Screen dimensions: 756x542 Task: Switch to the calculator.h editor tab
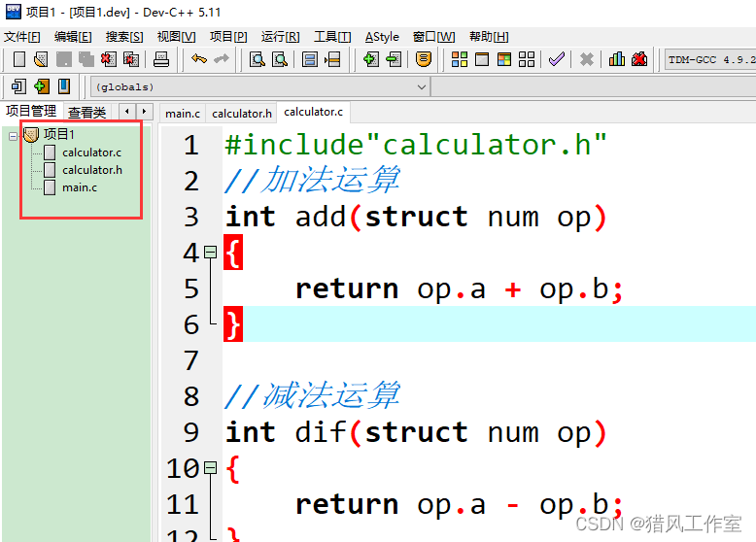242,114
